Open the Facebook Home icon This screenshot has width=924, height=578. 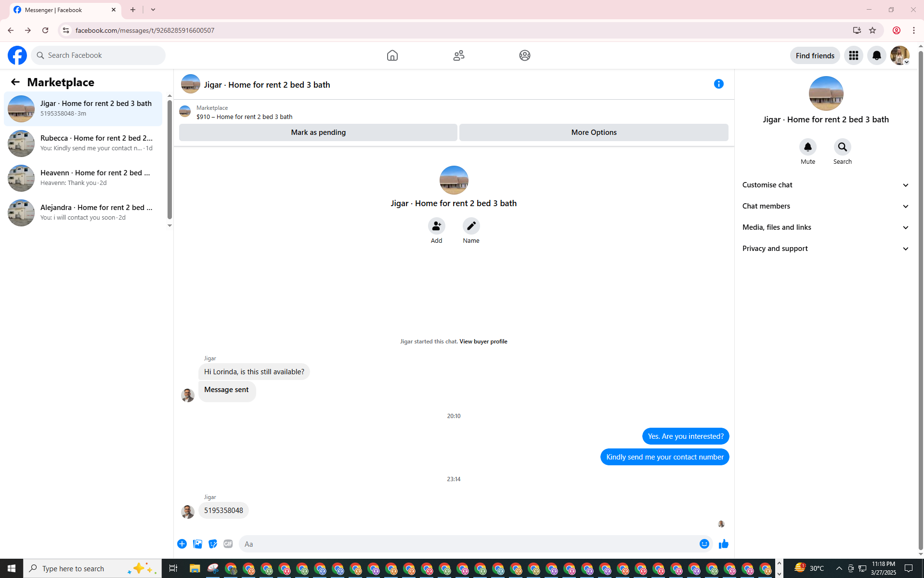click(x=392, y=55)
